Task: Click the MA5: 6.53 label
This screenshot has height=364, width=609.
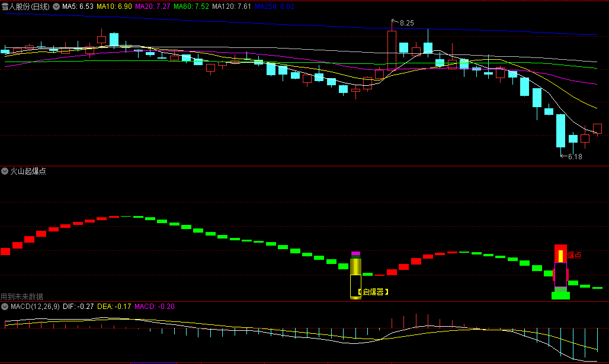Action: pos(78,7)
